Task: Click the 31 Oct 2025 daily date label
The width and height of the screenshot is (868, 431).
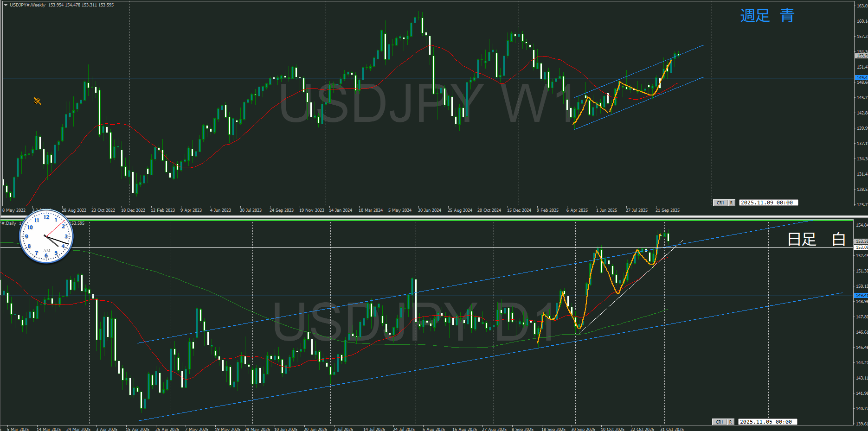Action: point(672,429)
